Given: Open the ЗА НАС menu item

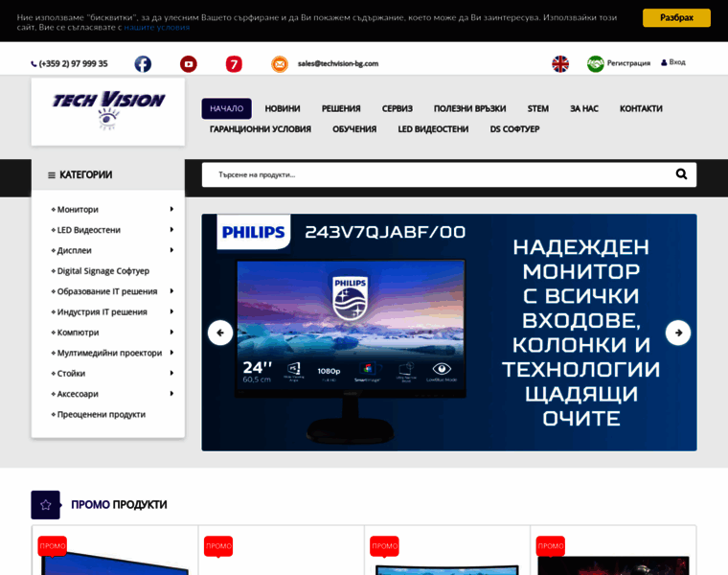Looking at the screenshot, I should (x=584, y=108).
